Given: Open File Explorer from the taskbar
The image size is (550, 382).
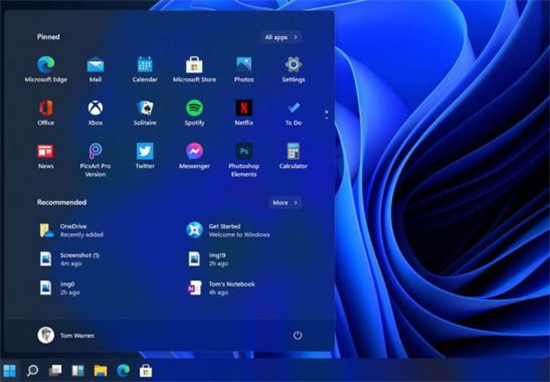Looking at the screenshot, I should (x=100, y=370).
